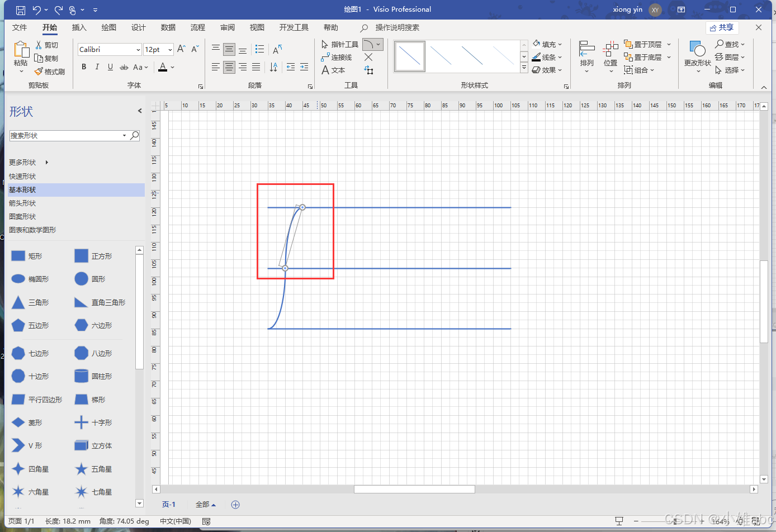The image size is (776, 532).
Task: Click the Cylinder (圆柱形) shape icon
Action: pos(82,376)
